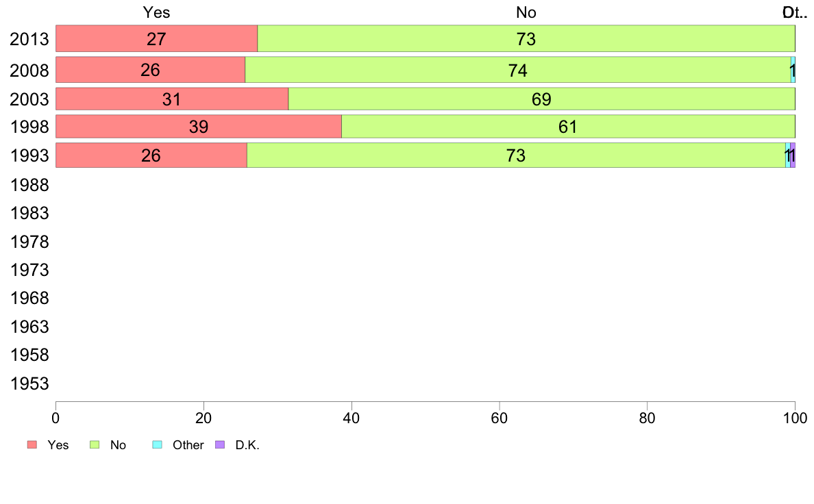814x504 pixels.
Task: Click the green No legend swatch
Action: (95, 444)
